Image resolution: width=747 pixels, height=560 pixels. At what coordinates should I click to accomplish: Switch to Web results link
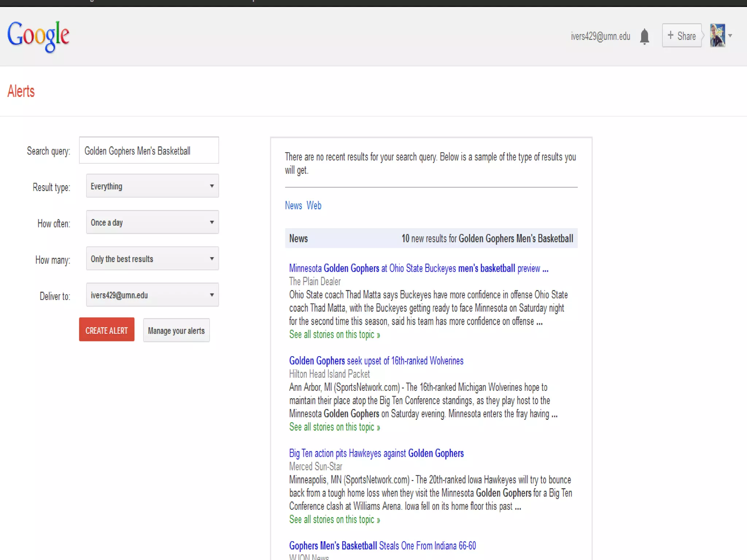314,206
